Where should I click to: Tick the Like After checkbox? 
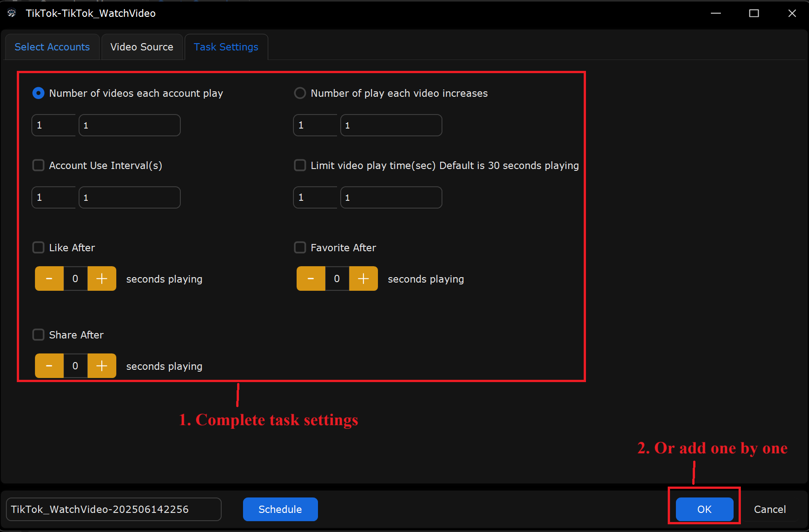pos(39,247)
